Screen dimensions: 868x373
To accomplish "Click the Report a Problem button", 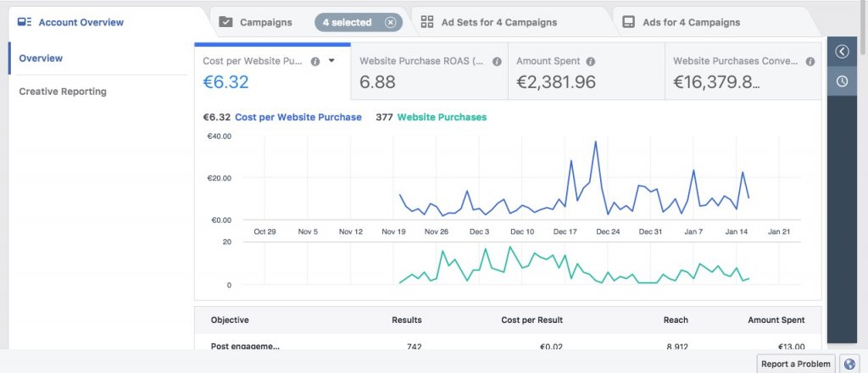I will [797, 363].
